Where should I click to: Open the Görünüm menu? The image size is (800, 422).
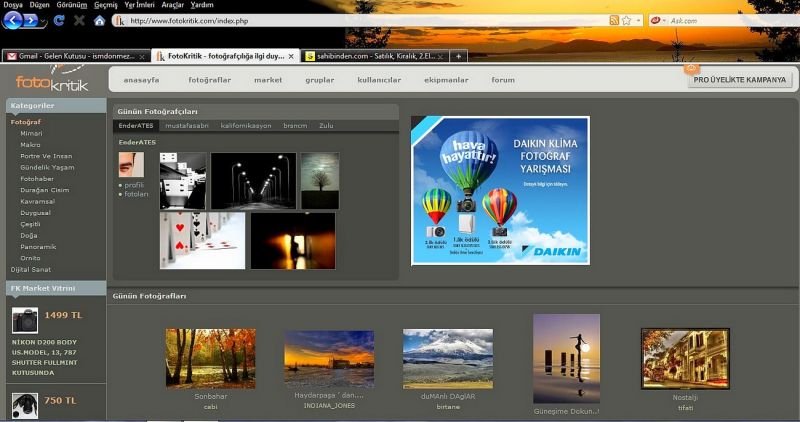point(71,5)
